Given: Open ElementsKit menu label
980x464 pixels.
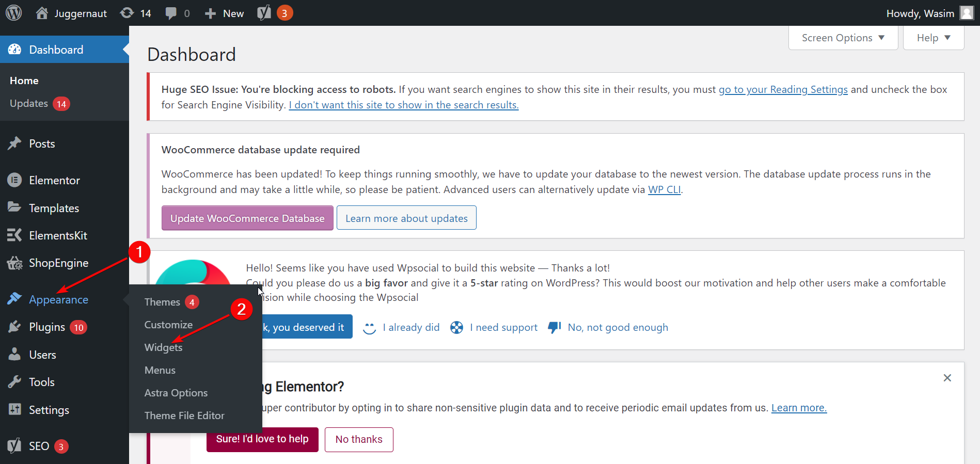Looking at the screenshot, I should click(58, 235).
